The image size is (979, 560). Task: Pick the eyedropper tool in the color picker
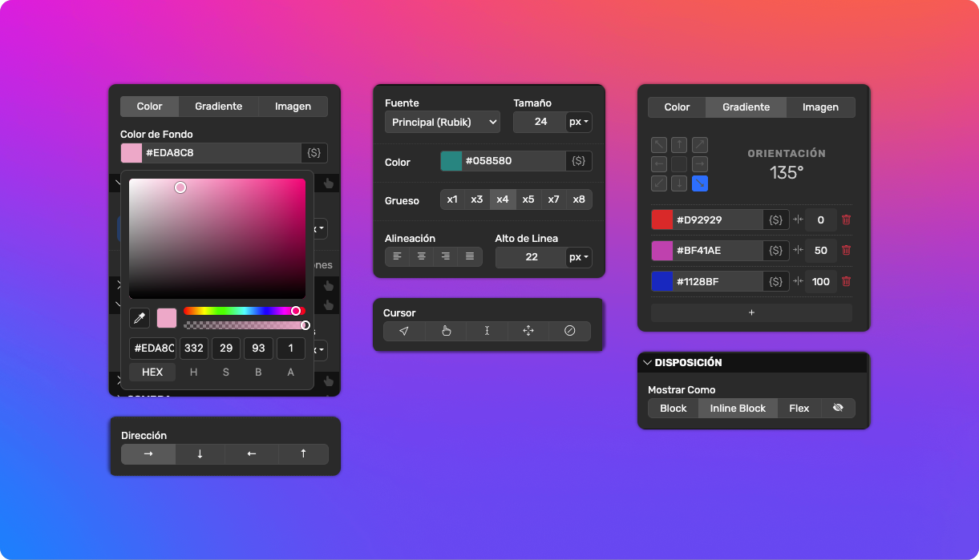point(140,318)
